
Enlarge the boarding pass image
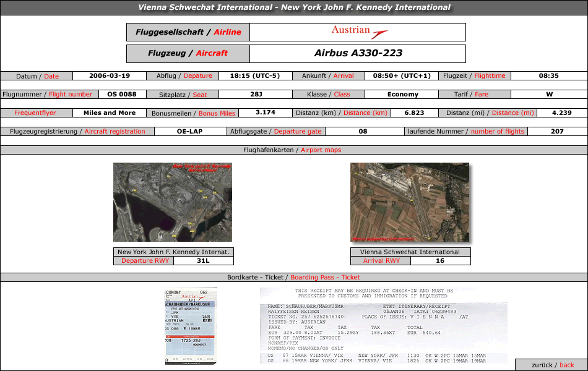(x=191, y=325)
